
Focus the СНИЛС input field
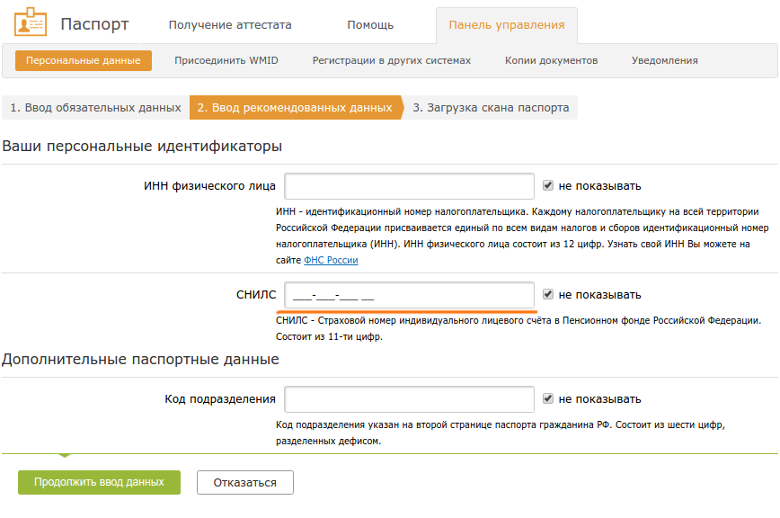click(409, 295)
